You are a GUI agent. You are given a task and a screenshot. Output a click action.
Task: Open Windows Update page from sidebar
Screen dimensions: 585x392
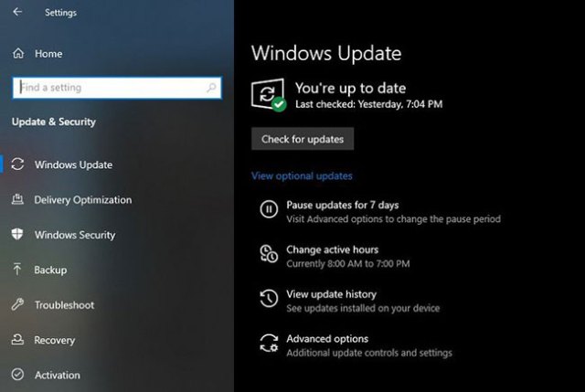pyautogui.click(x=73, y=164)
